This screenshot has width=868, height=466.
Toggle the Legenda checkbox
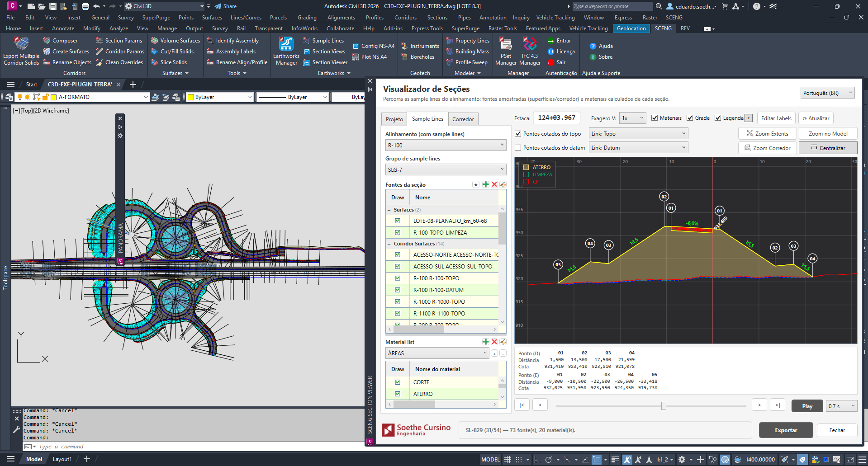(718, 118)
